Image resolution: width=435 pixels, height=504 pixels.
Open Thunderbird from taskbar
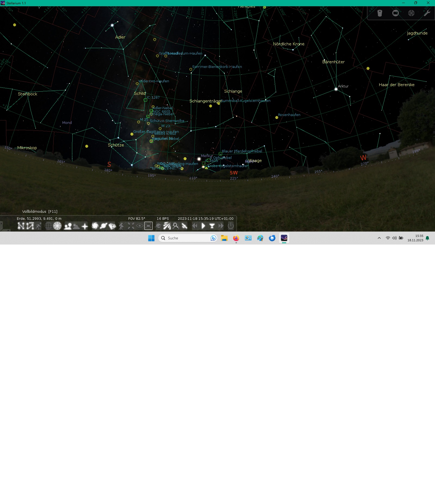click(272, 238)
